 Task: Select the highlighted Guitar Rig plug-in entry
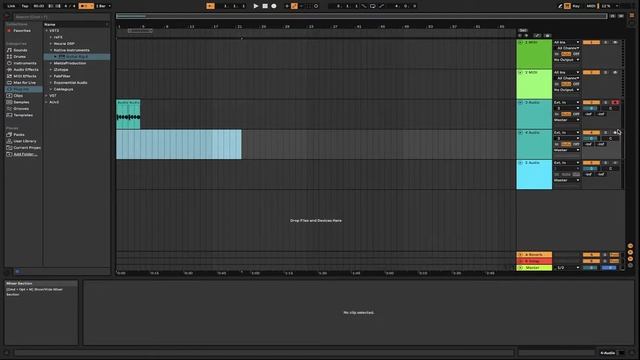(x=77, y=57)
